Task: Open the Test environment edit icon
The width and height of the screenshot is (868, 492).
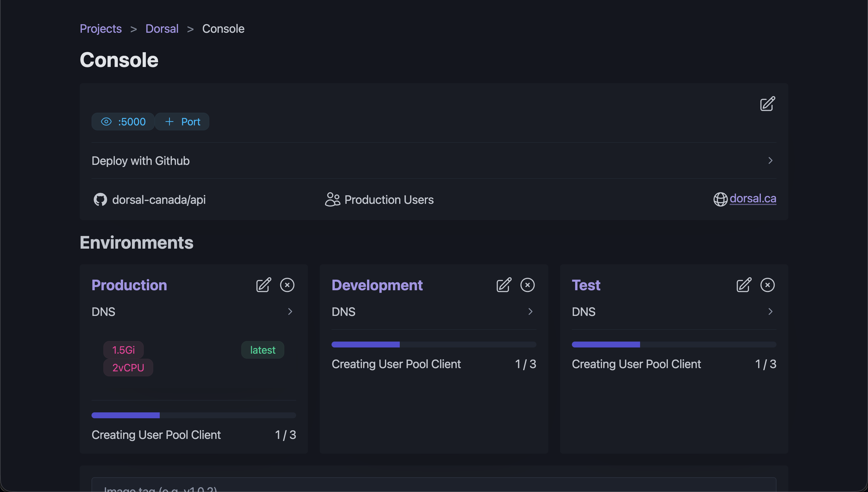Action: [744, 285]
